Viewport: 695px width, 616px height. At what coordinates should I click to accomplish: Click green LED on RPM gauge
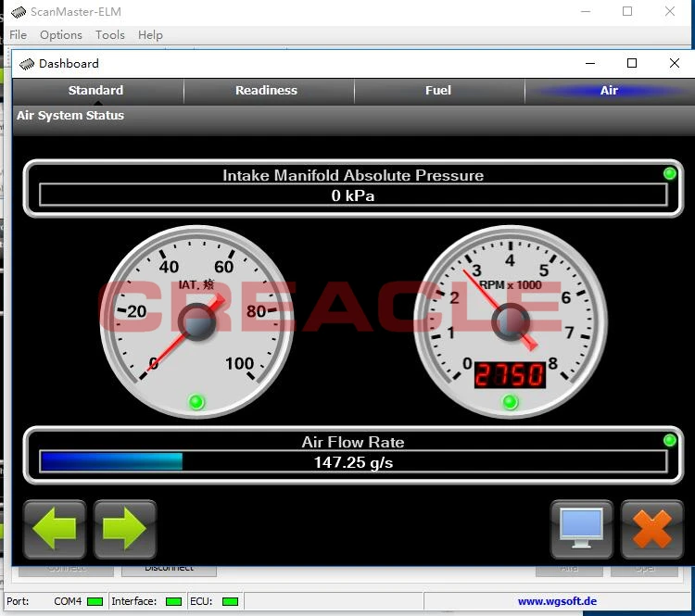pos(511,402)
